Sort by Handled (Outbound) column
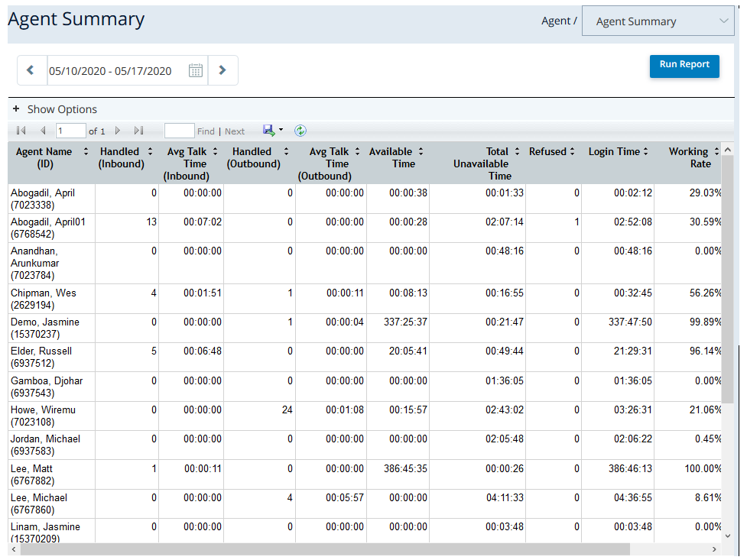Image resolution: width=747 pixels, height=560 pixels. pos(286,151)
